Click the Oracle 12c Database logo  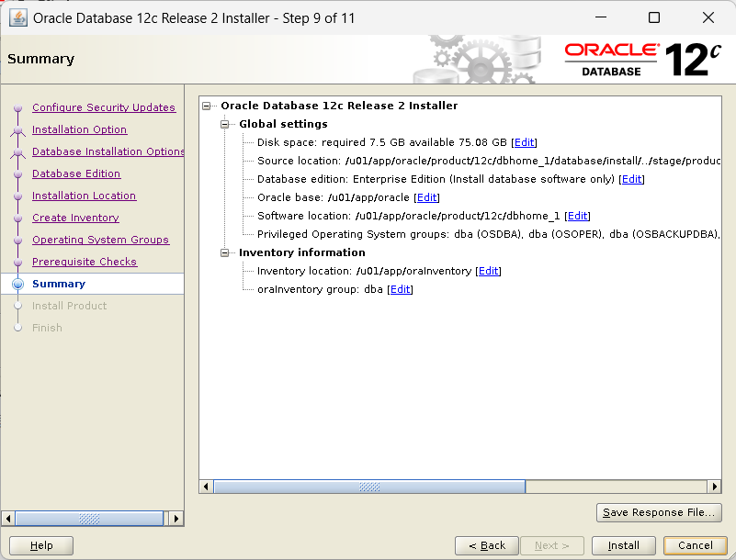click(642, 60)
